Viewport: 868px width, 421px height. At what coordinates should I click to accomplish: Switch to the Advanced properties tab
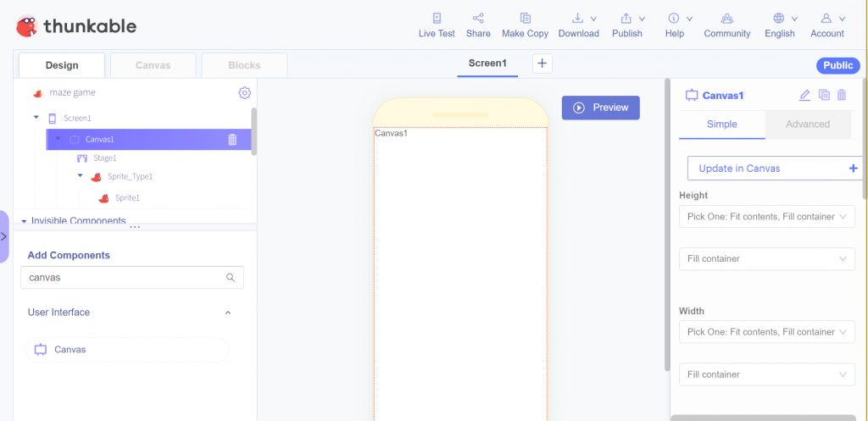click(807, 125)
